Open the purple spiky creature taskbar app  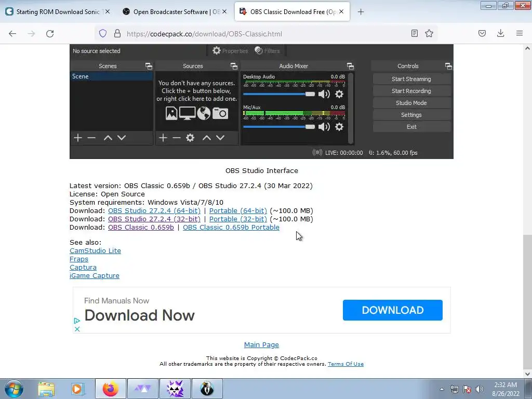coord(175,389)
